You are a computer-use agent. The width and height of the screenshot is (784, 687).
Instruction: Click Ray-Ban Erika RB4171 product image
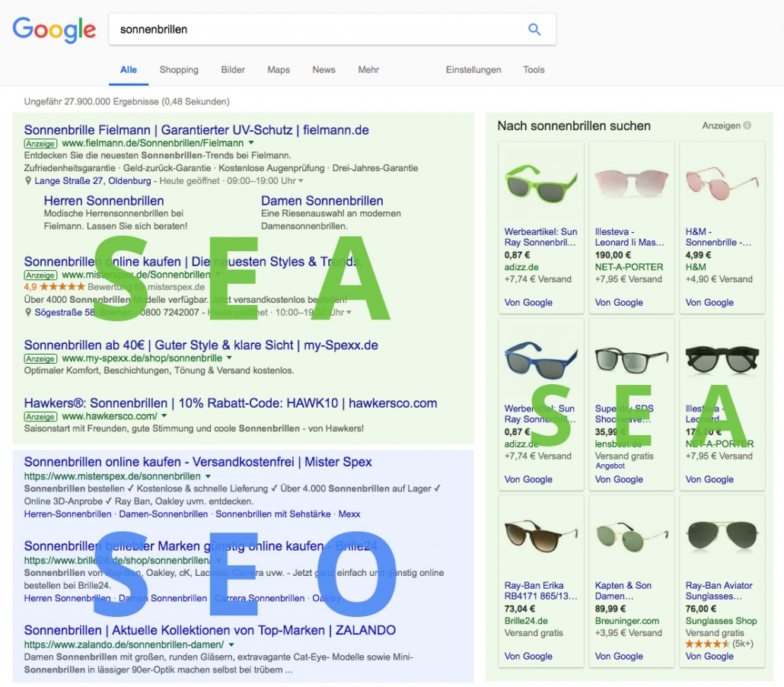pos(541,536)
